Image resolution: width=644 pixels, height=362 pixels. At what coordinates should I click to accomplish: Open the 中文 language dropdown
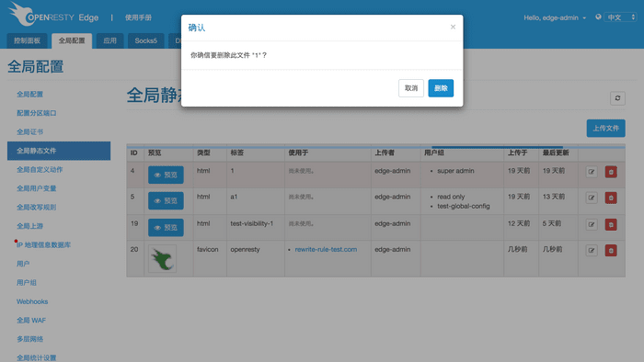pyautogui.click(x=620, y=17)
